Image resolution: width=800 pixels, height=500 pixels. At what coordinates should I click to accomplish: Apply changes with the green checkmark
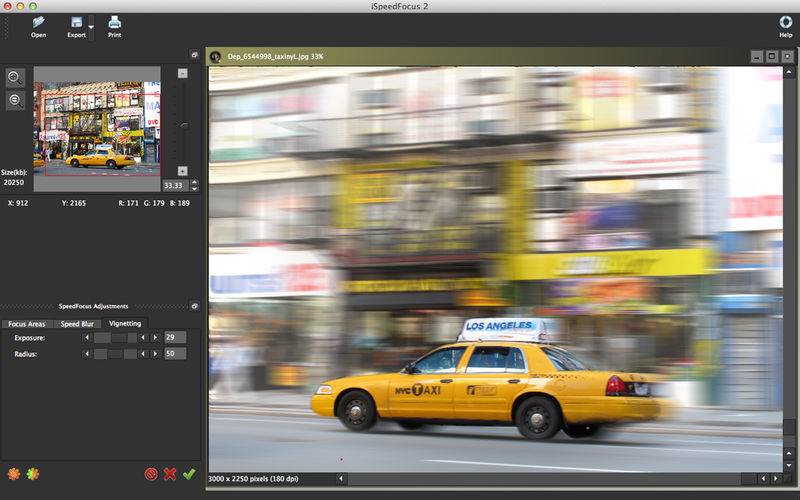point(189,474)
